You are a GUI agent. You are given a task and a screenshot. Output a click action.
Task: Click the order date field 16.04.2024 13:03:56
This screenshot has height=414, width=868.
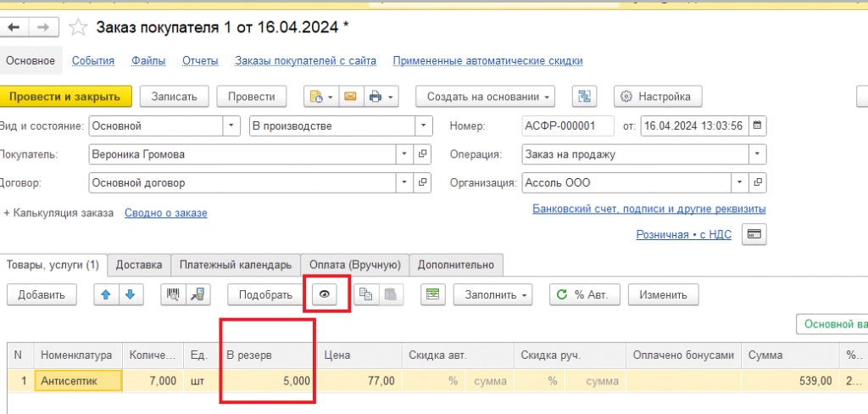point(695,126)
